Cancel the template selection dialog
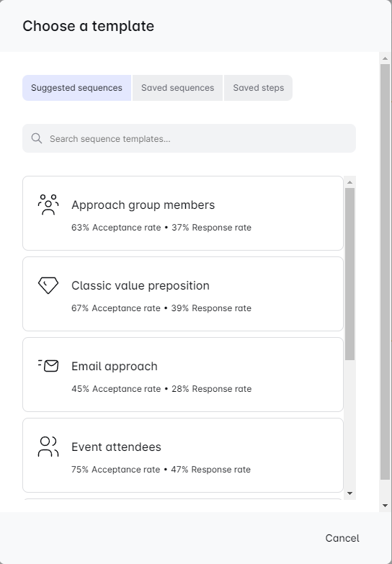The height and width of the screenshot is (564, 392). tap(342, 538)
